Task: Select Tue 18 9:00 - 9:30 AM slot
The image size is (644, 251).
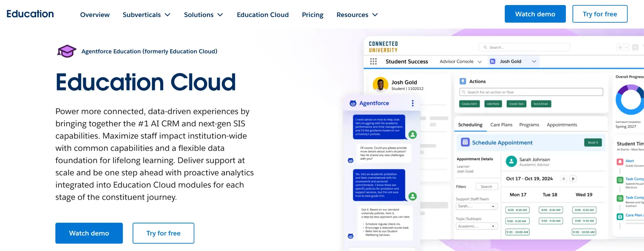Action: click(551, 221)
